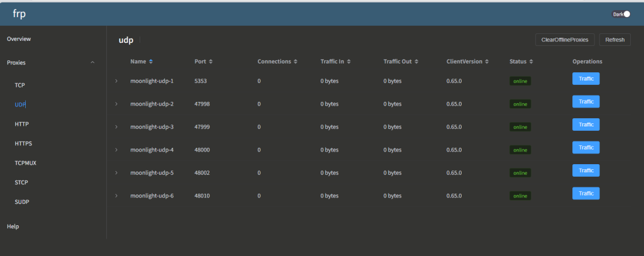Click the Port column sort arrows
644x256 pixels.
point(211,62)
